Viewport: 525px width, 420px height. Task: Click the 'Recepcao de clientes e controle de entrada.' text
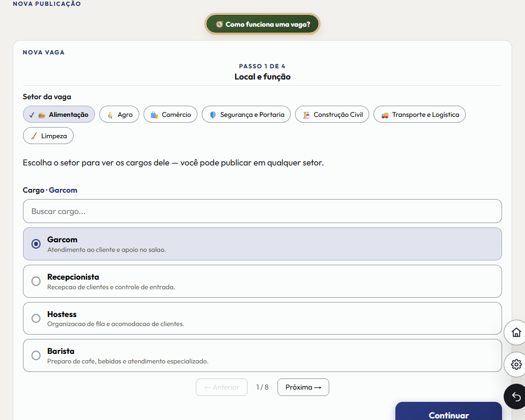[x=111, y=287]
